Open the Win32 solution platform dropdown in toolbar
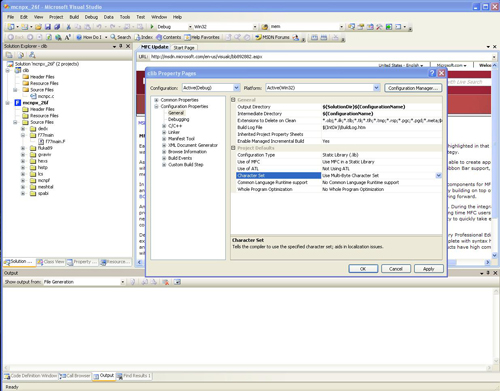This screenshot has height=391, width=500. pos(255,27)
